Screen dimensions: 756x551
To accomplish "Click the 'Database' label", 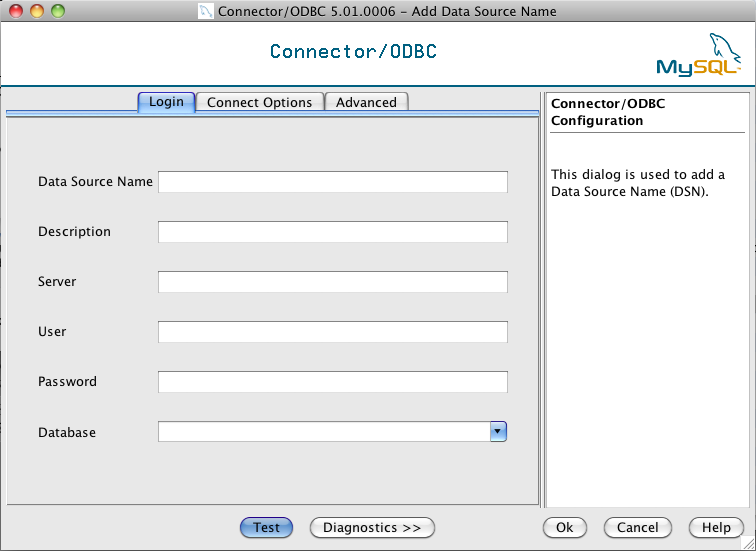I will click(x=67, y=432).
